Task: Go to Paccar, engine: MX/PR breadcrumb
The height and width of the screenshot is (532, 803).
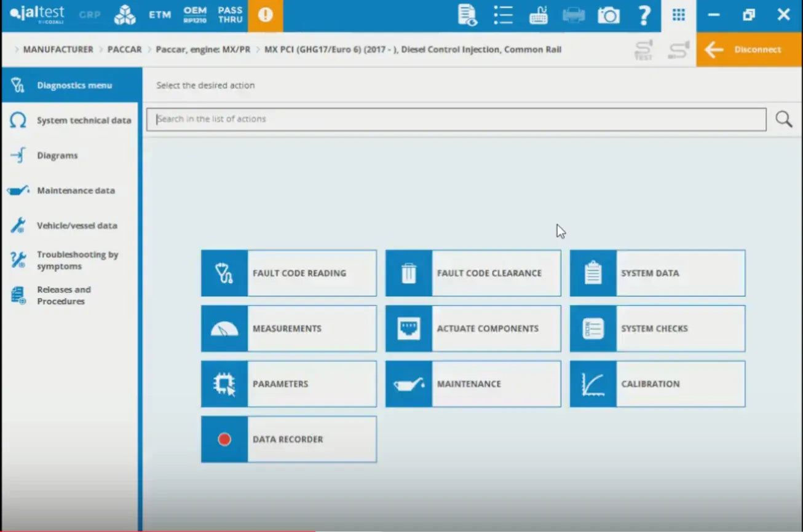Action: click(203, 50)
